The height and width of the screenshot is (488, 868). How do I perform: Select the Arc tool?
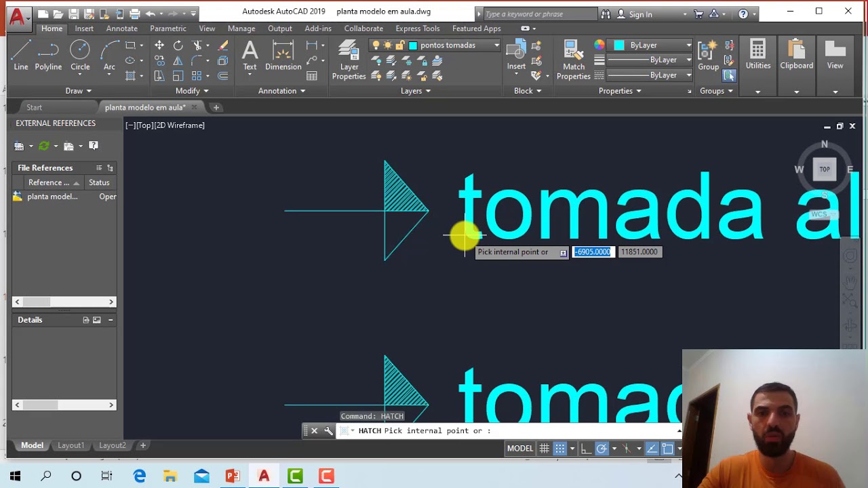coord(109,56)
